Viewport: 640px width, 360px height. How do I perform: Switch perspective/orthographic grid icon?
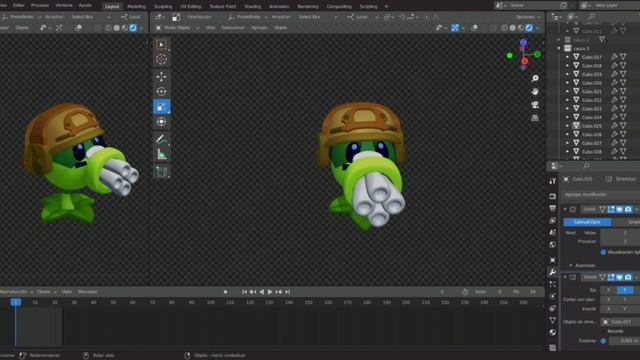click(x=535, y=118)
